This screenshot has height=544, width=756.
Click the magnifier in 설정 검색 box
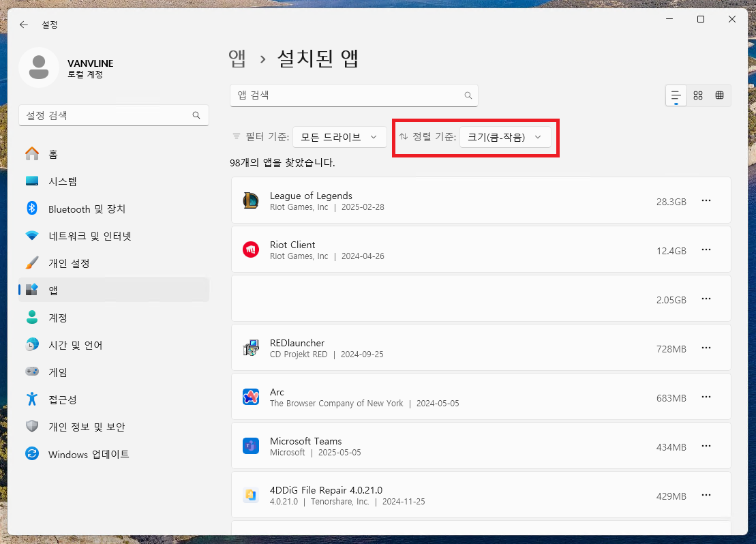pos(196,115)
